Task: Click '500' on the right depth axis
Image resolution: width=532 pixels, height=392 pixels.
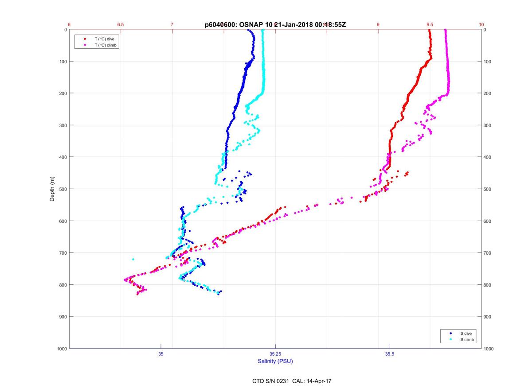Action: 488,189
